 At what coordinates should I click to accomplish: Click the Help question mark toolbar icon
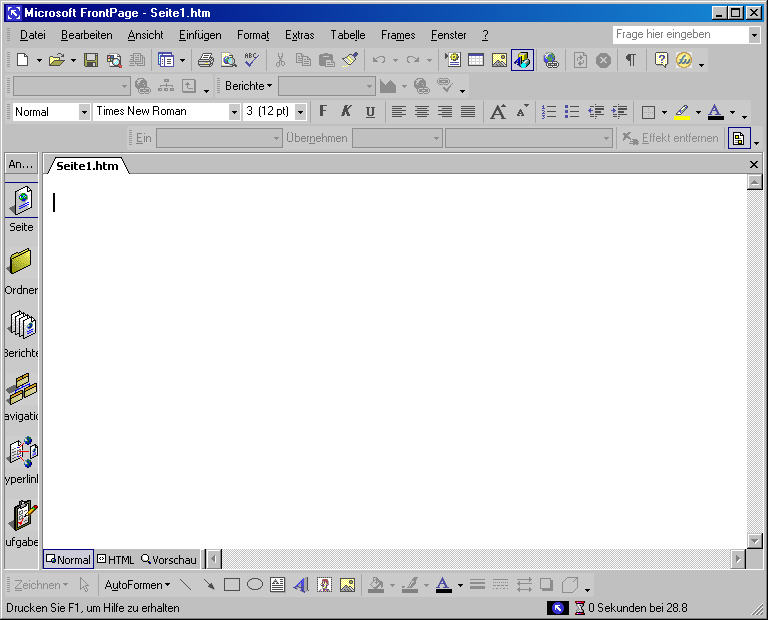pyautogui.click(x=661, y=60)
